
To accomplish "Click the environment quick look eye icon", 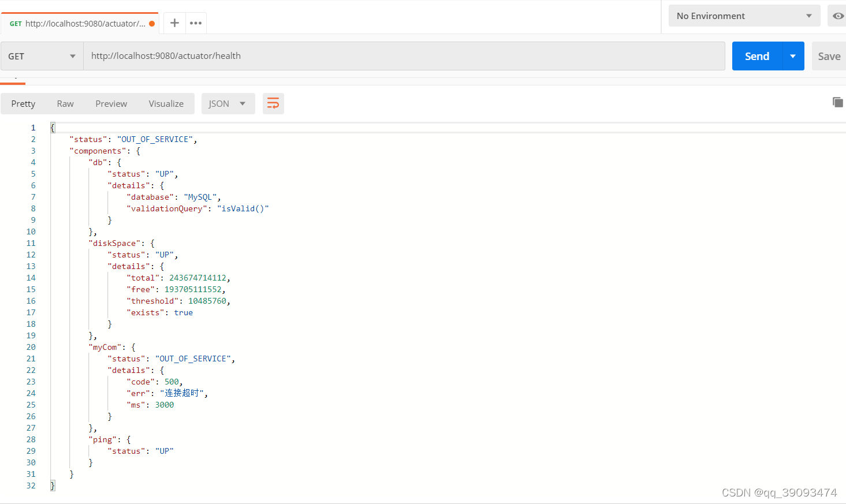I will click(x=837, y=16).
